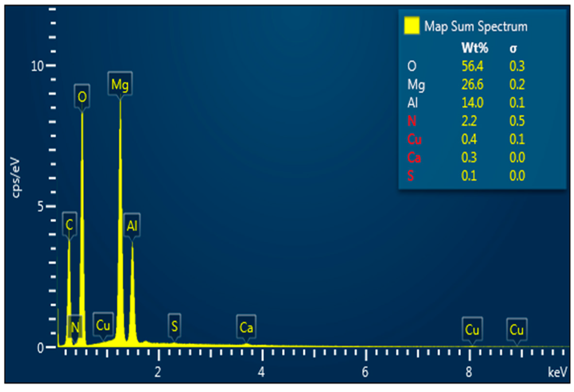Click the Cu label near 8 keV

(472, 329)
